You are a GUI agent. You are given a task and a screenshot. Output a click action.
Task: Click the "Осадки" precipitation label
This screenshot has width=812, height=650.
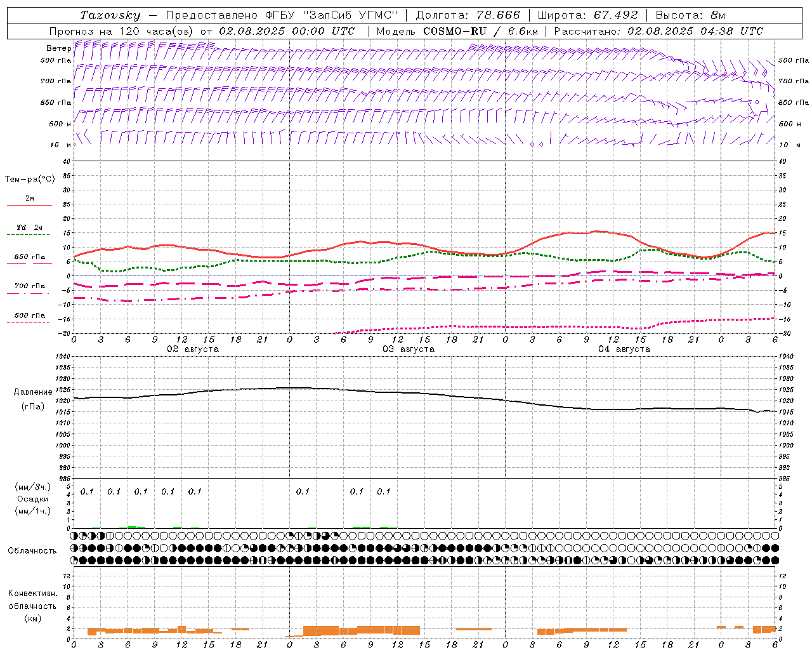(32, 499)
